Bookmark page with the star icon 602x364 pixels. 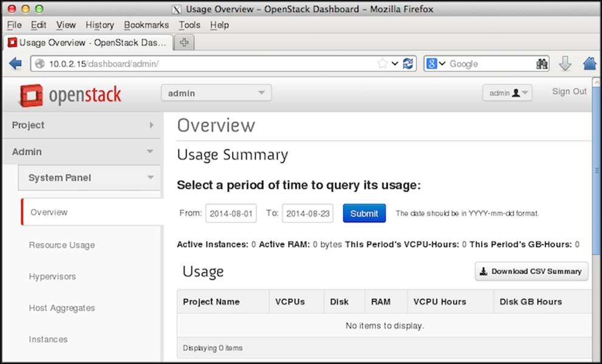pyautogui.click(x=382, y=64)
